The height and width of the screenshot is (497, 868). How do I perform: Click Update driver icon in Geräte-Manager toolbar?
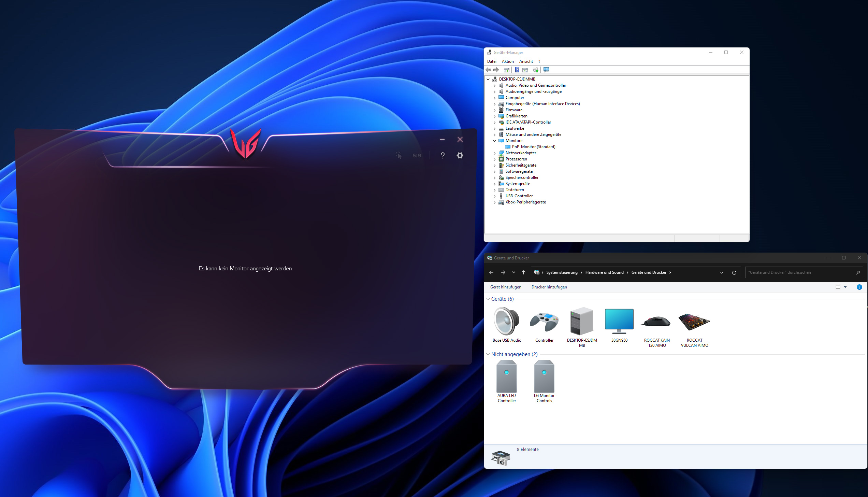pos(535,70)
